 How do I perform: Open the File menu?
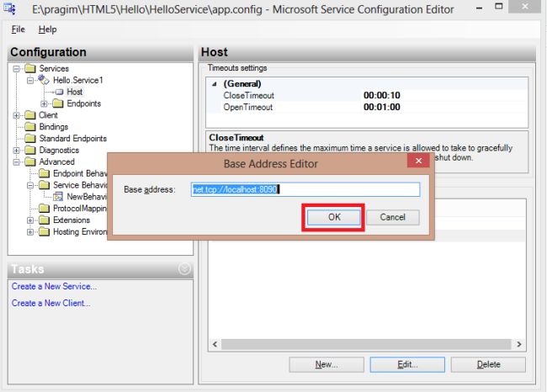19,29
